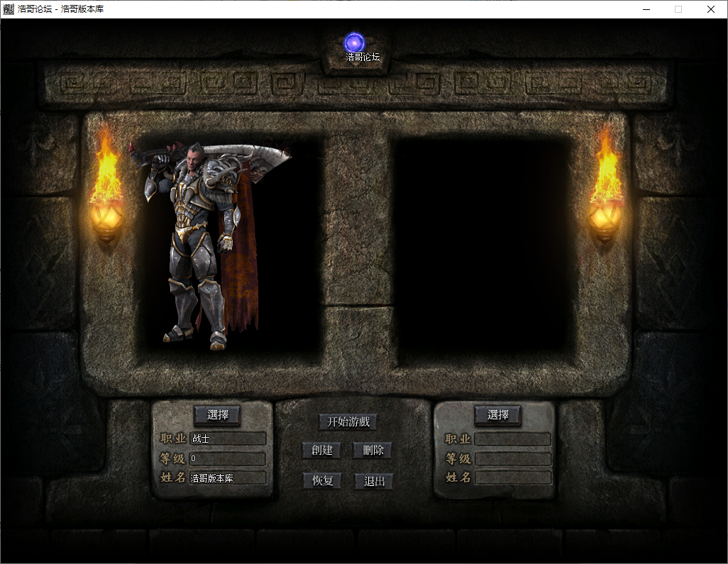The width and height of the screenshot is (728, 564).
Task: Click the 退出 exit button
Action: tap(374, 481)
